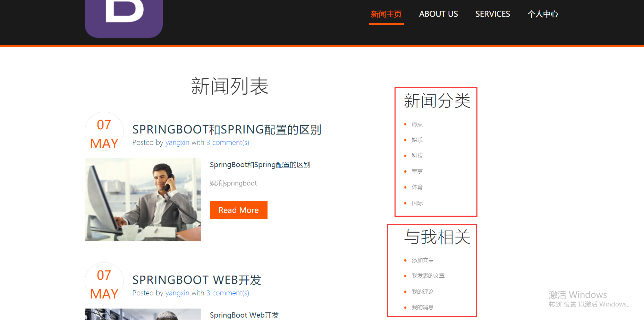Open 我的消息 link
644x320 pixels.
423,308
